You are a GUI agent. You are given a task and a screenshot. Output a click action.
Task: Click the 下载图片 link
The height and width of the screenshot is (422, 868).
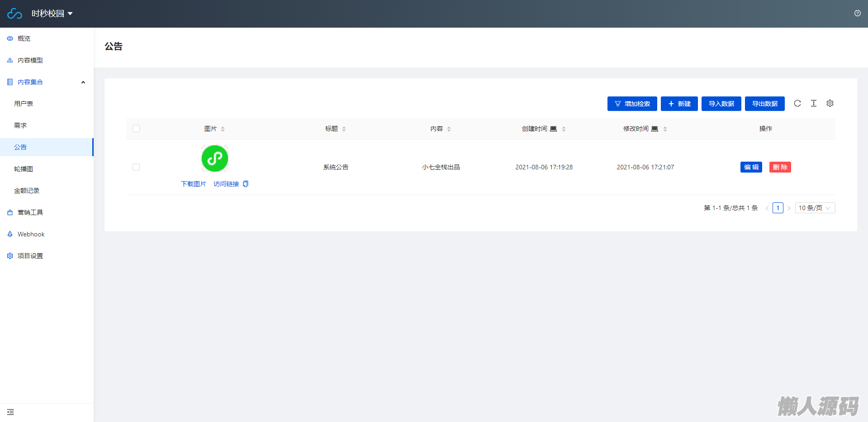(194, 184)
